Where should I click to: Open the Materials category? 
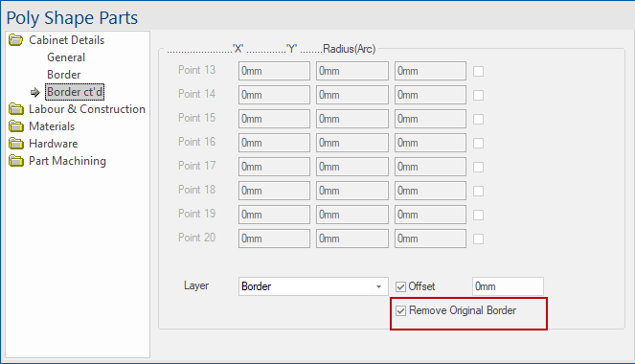pyautogui.click(x=52, y=126)
